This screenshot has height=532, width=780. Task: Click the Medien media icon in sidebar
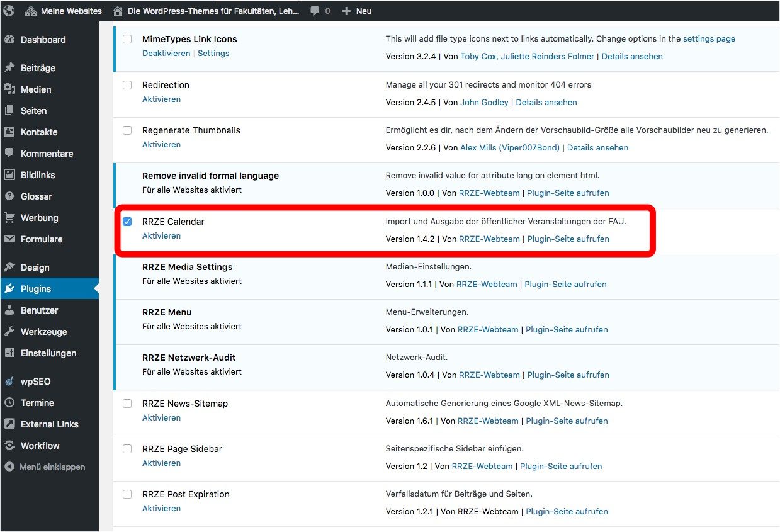click(x=9, y=89)
